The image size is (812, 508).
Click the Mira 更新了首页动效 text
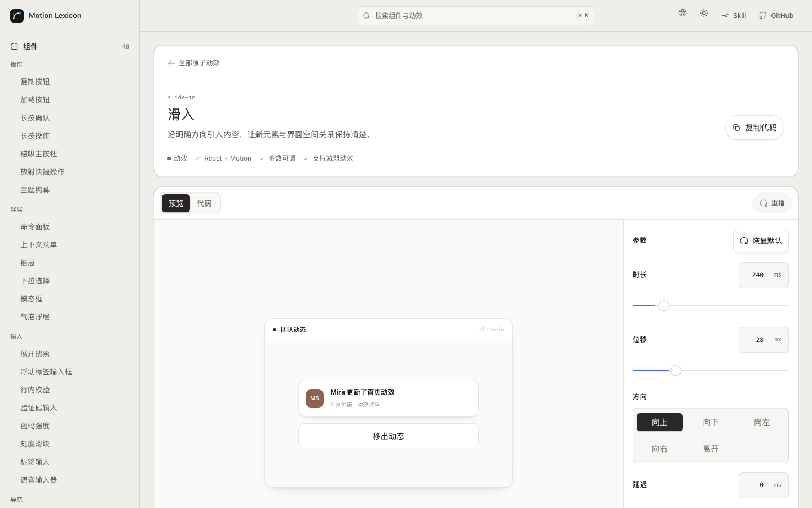(362, 392)
